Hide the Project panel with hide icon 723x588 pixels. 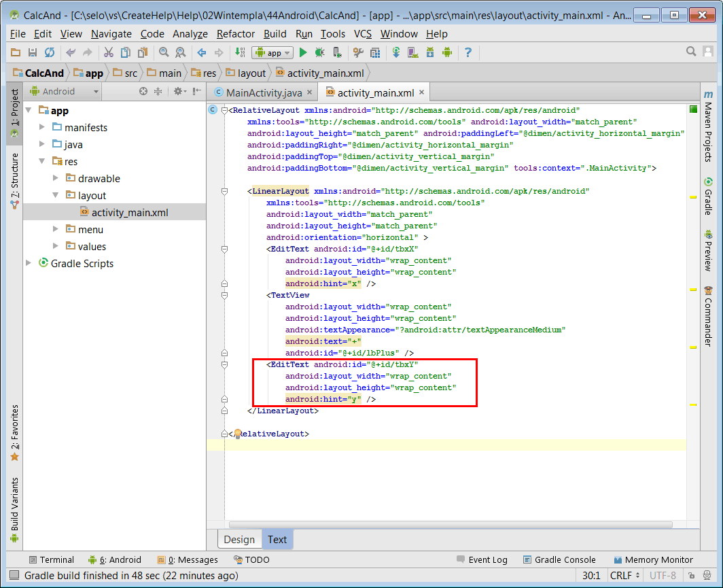[197, 91]
